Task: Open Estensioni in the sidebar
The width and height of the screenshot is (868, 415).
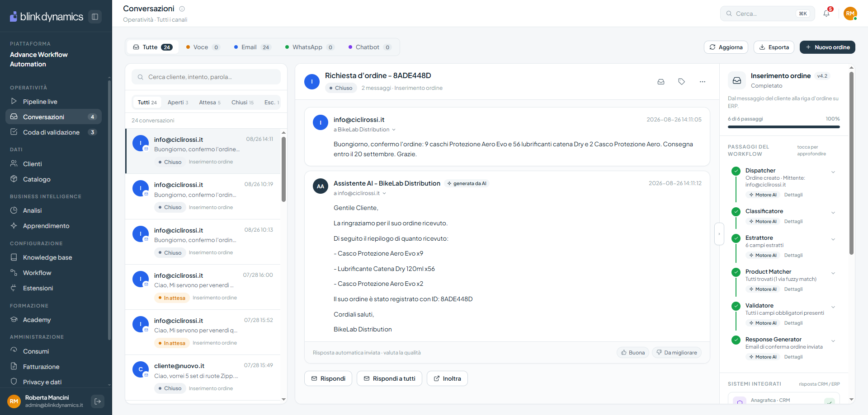Action: coord(53,288)
